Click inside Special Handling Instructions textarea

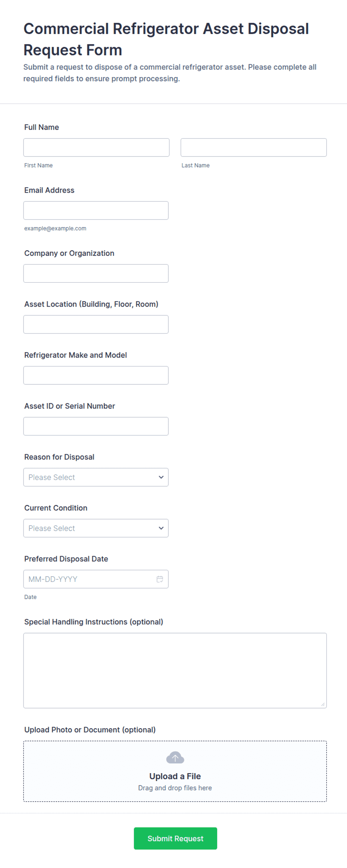coord(175,670)
